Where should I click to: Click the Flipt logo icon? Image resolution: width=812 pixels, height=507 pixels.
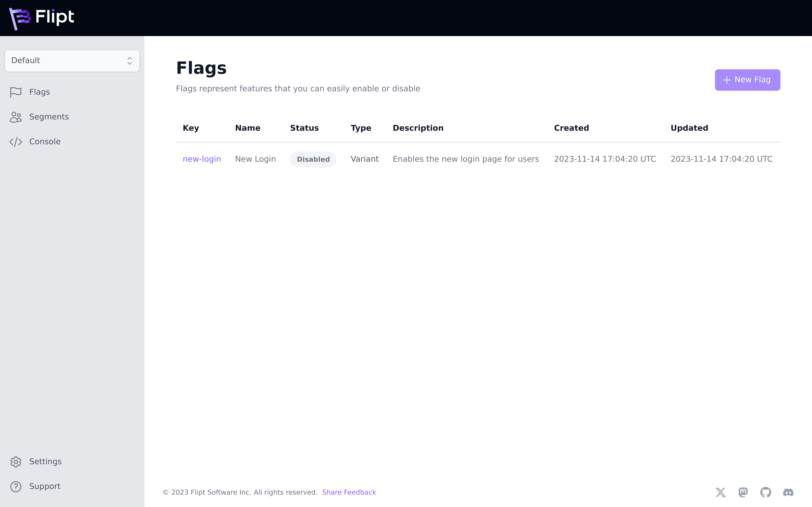20,18
